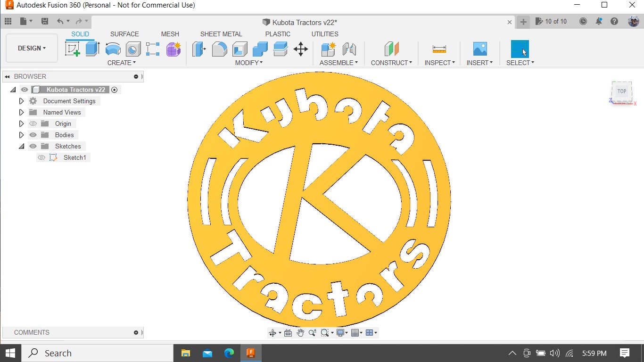Show the Origin folder via the eye icon
This screenshot has width=644, height=362.
tap(33, 123)
